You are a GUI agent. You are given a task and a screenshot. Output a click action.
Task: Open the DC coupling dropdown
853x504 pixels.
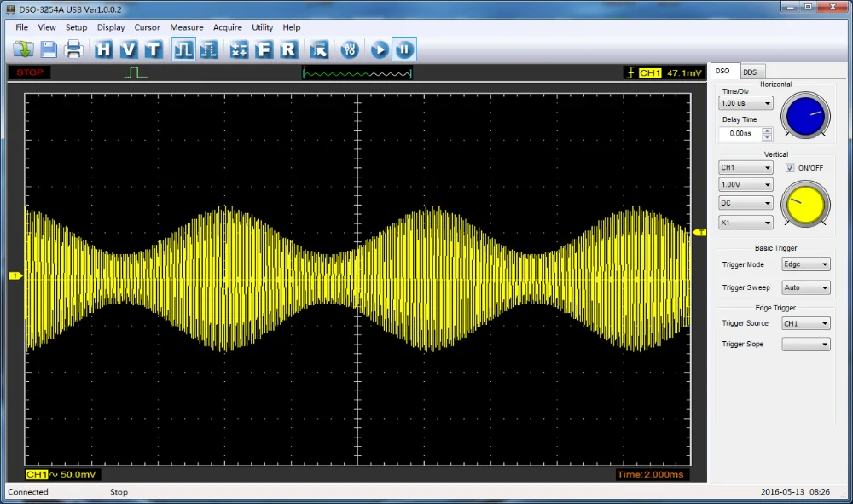(746, 203)
